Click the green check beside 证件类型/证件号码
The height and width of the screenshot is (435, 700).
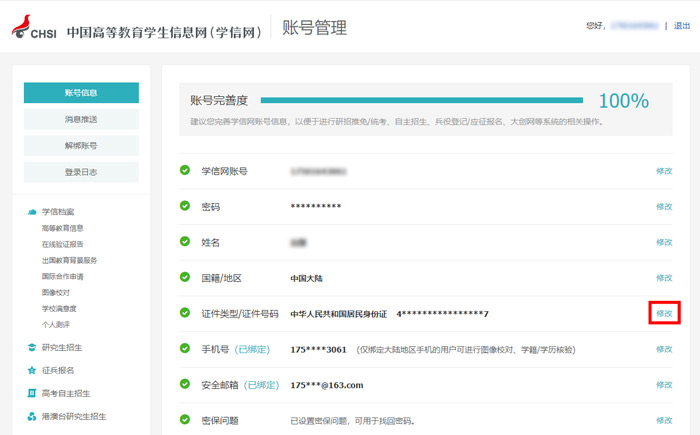185,313
